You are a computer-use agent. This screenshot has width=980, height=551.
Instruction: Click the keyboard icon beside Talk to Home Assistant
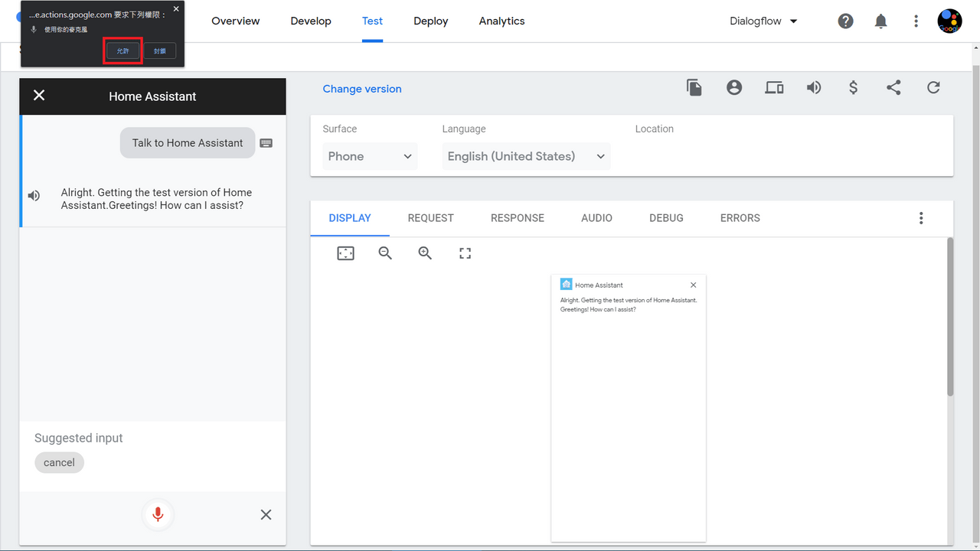coord(266,143)
